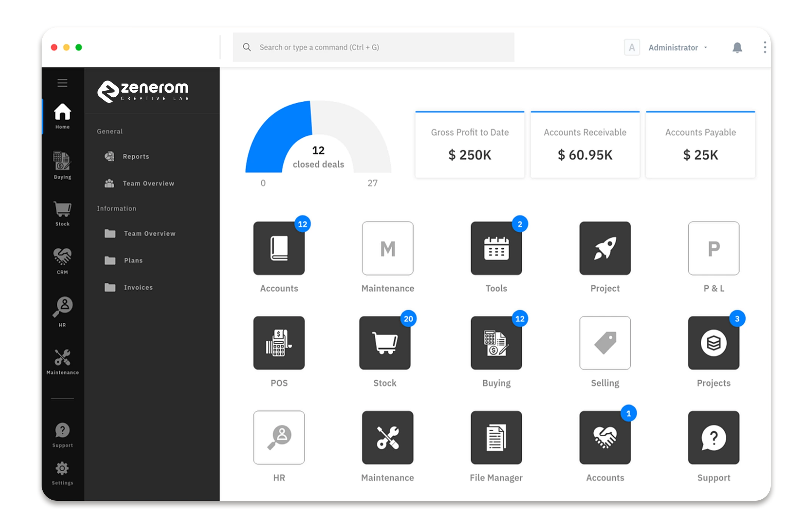Open the Support chat icon in sidebar
The image size is (812, 528).
pos(62,431)
